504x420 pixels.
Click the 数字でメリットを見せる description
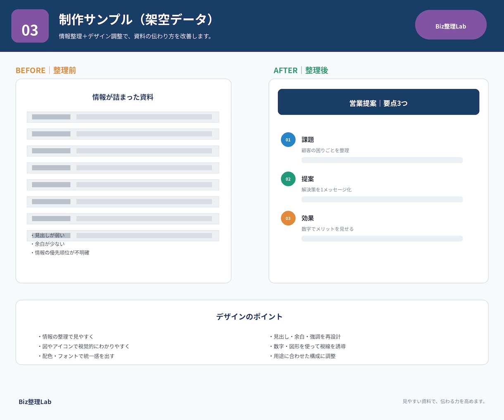pos(328,229)
